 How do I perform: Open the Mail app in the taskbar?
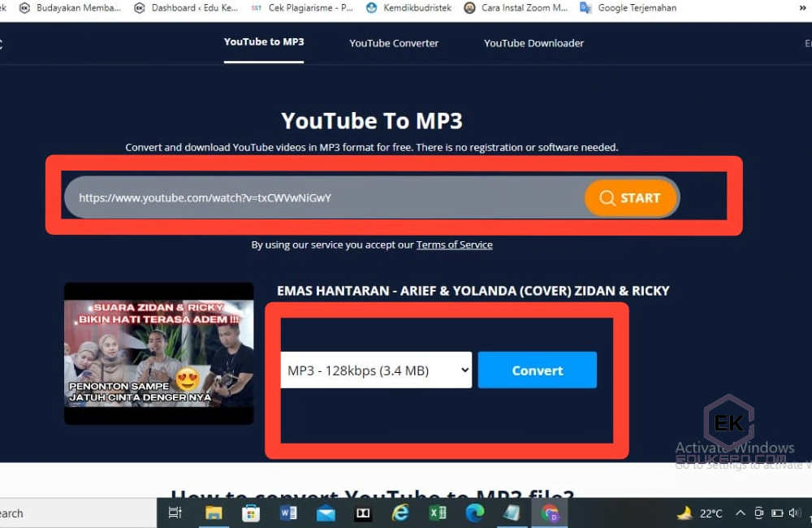coord(326,513)
